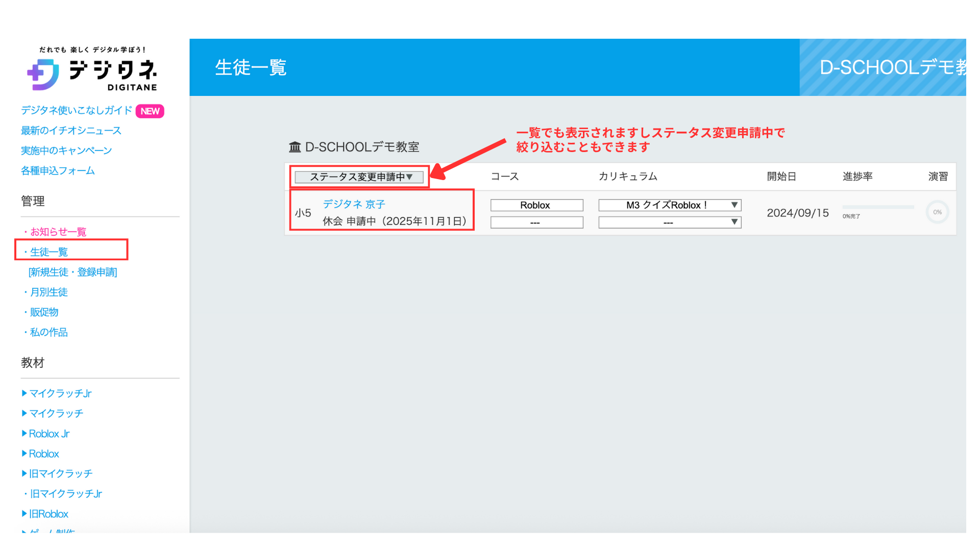Open the blank second curriculum dropdown
The height and width of the screenshot is (551, 980).
(669, 222)
